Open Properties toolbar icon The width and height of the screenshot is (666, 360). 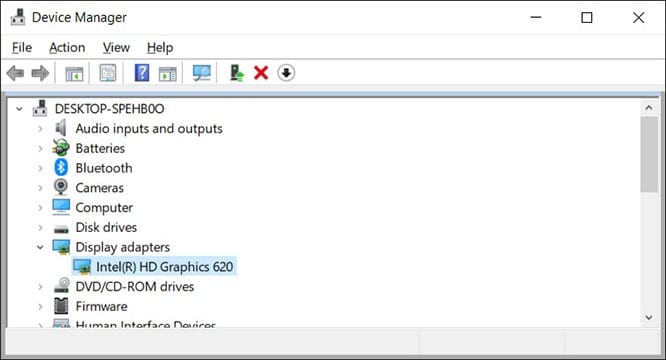pyautogui.click(x=108, y=73)
